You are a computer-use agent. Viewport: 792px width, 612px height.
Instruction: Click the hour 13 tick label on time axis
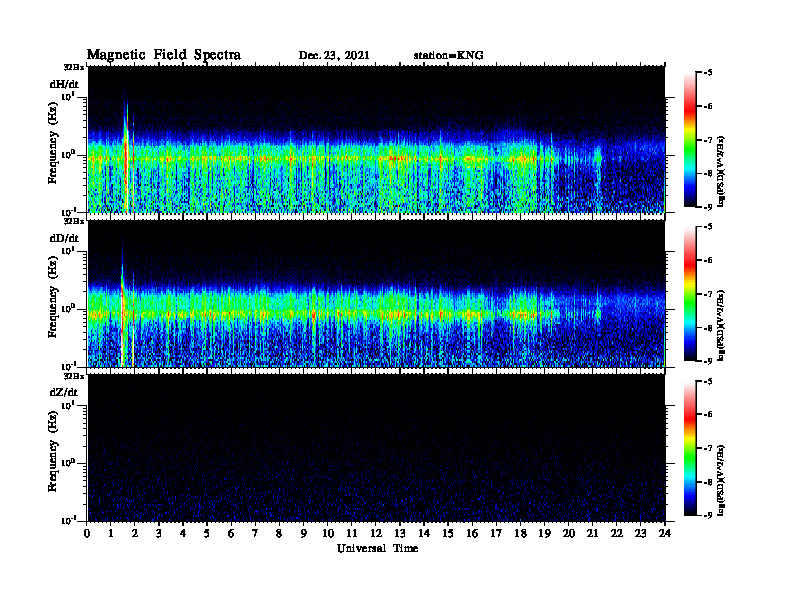[400, 533]
